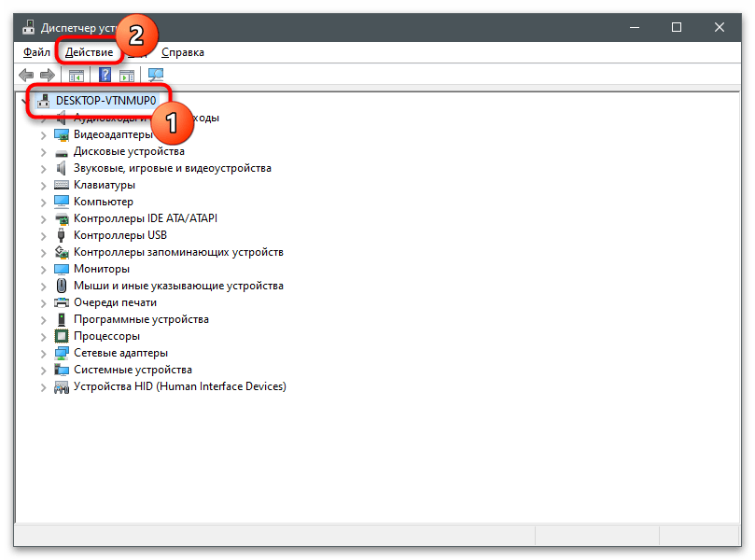This screenshot has width=755, height=560.
Task: Select Звуковые, игровые и видеоустройства entry
Action: point(172,168)
